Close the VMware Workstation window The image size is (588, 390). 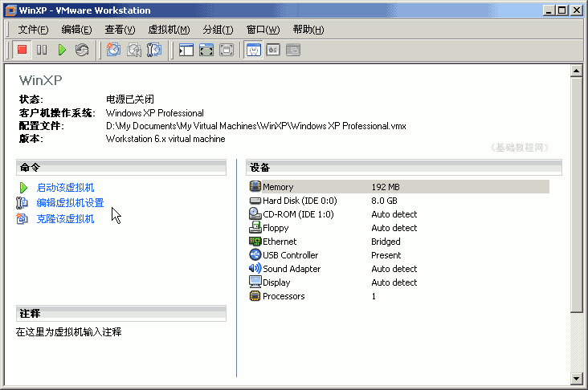(x=577, y=10)
